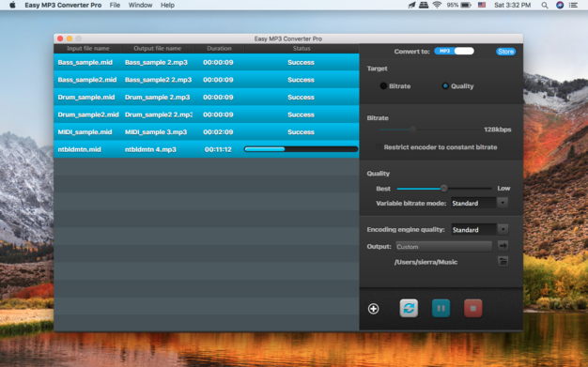Click output name Bass_sample 2.mp3
The height and width of the screenshot is (367, 588).
[156, 62]
